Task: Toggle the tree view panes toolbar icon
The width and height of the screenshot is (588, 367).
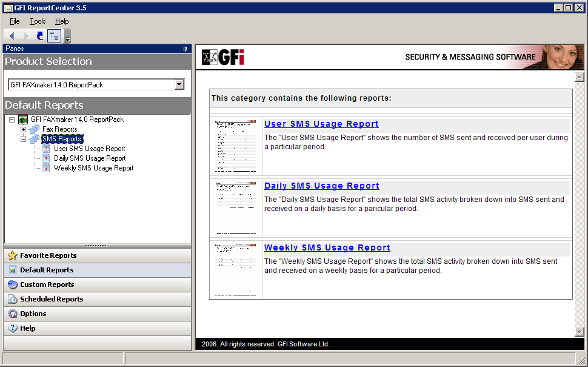Action: click(55, 36)
